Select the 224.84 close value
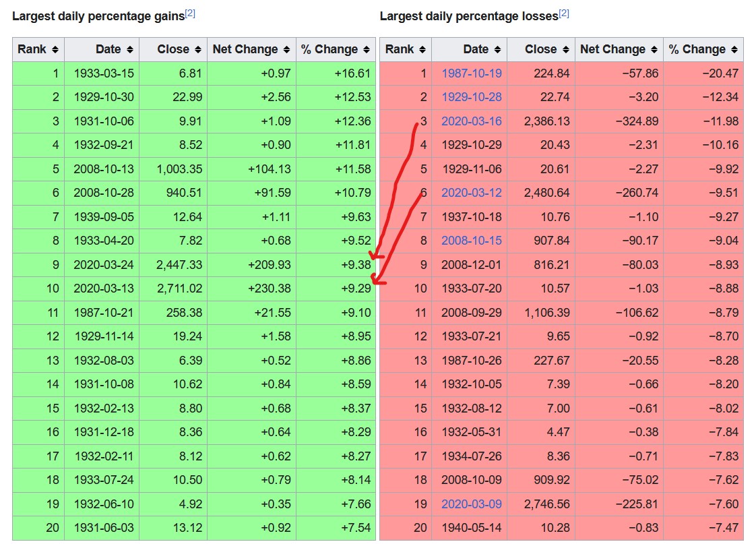The image size is (756, 544). 540,73
